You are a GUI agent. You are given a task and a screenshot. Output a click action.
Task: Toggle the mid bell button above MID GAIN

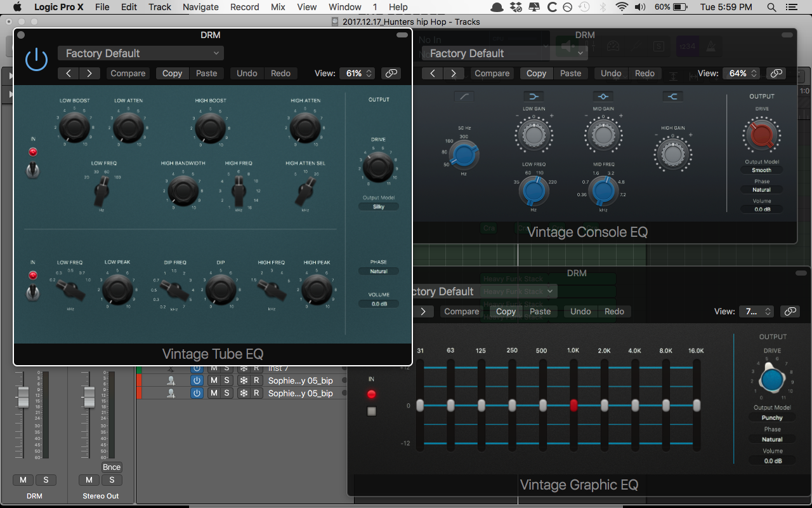point(603,97)
